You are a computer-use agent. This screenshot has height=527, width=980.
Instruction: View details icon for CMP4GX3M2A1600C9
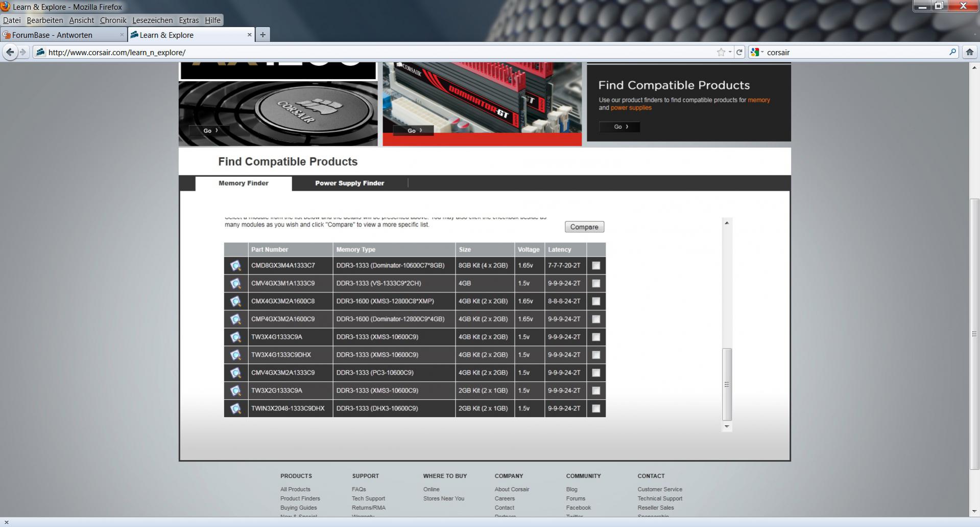point(235,319)
